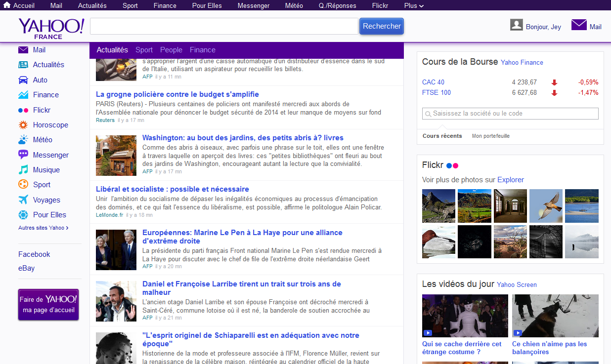Switch to the Finance news tab
Screen dimensions: 611x364
click(203, 50)
